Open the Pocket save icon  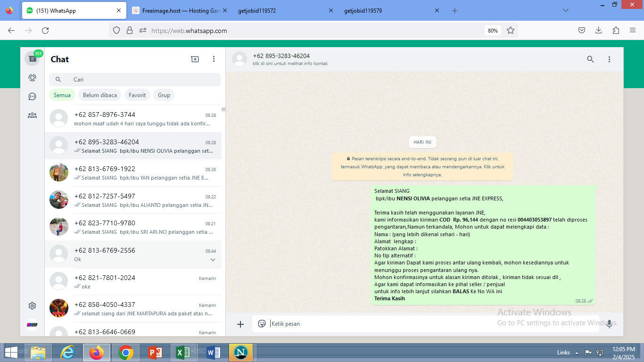(x=582, y=31)
